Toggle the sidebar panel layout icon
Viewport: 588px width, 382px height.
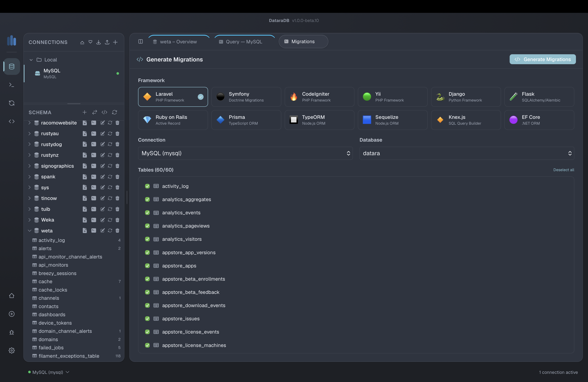(141, 41)
